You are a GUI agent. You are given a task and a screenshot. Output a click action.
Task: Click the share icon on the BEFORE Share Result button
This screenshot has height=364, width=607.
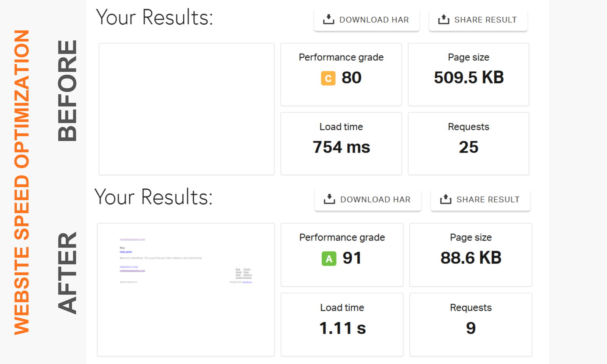coord(443,19)
